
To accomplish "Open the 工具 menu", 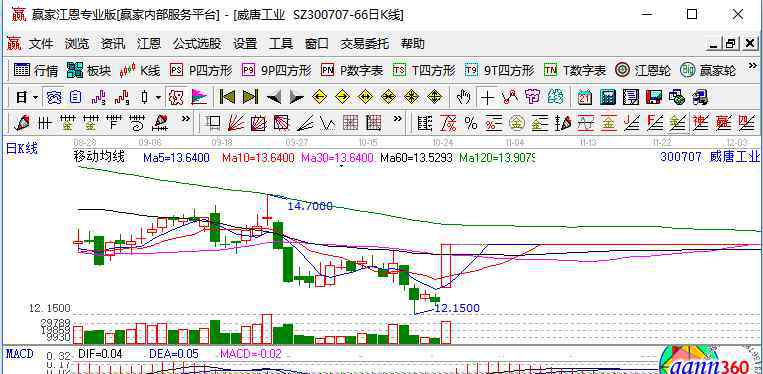I will coord(281,44).
